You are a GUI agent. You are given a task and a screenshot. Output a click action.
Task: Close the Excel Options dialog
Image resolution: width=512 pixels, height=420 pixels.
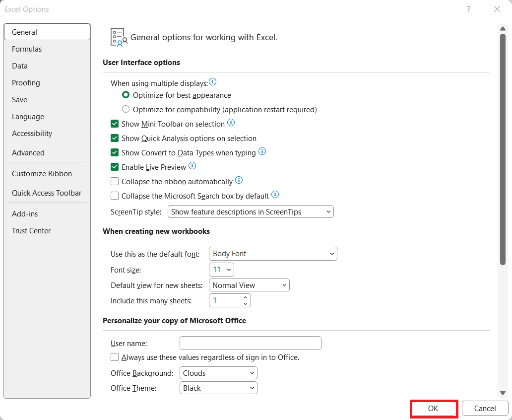(497, 9)
